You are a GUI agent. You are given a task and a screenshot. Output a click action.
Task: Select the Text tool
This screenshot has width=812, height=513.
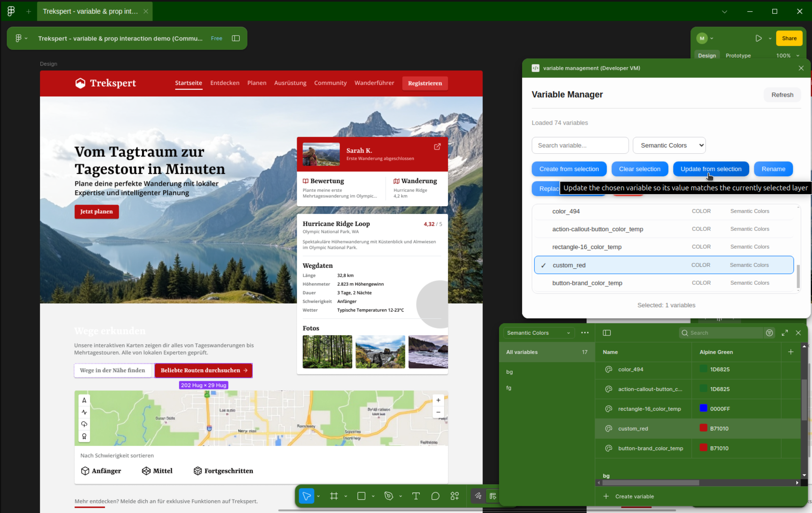416,496
